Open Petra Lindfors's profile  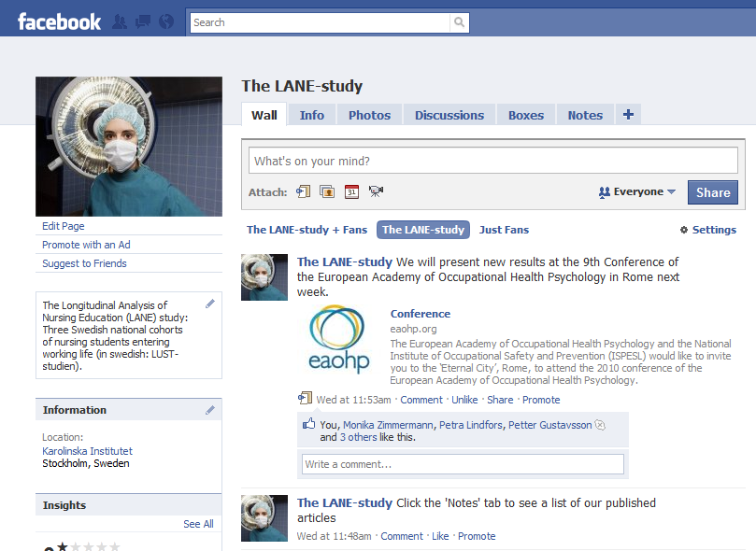tap(471, 425)
